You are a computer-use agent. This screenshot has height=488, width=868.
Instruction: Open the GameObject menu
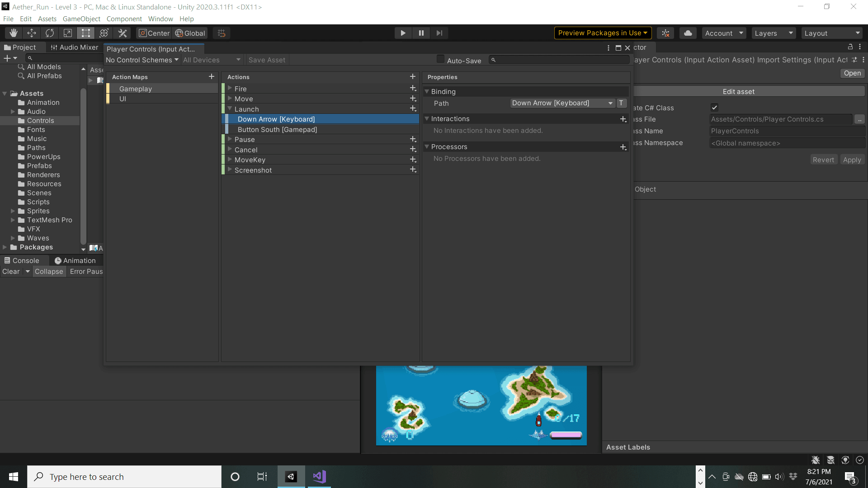click(81, 19)
